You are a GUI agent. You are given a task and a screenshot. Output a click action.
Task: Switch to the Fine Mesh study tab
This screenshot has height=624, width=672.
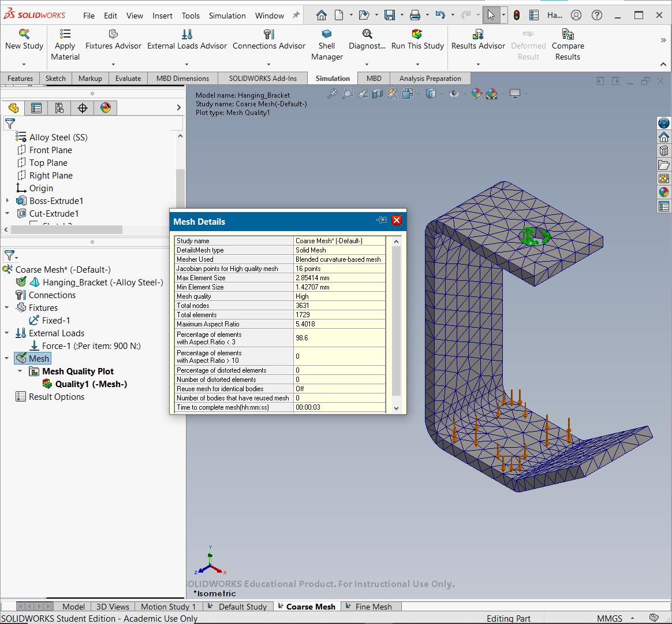(374, 607)
